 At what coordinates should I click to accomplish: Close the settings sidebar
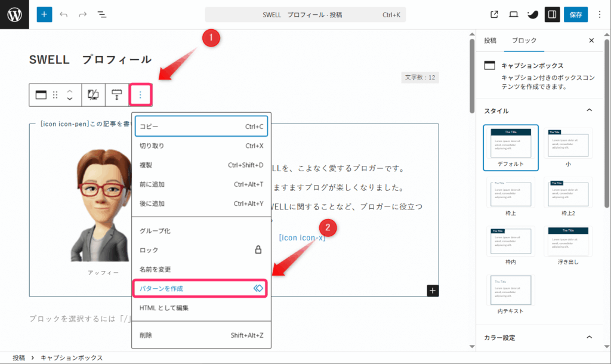pyautogui.click(x=591, y=41)
